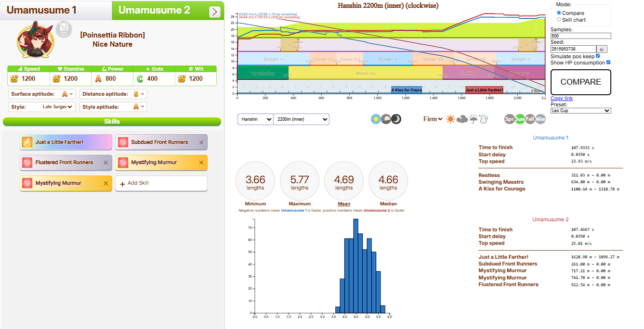
Task: Select the Skill chart mode radio
Action: 559,20
